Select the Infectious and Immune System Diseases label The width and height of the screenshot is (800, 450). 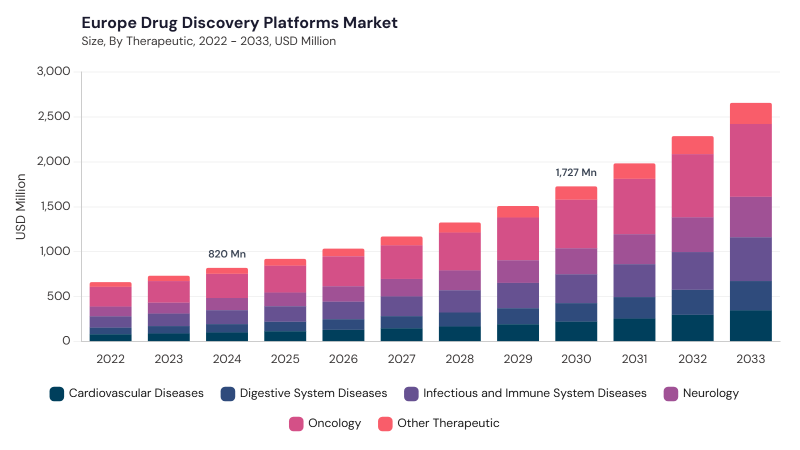(535, 393)
